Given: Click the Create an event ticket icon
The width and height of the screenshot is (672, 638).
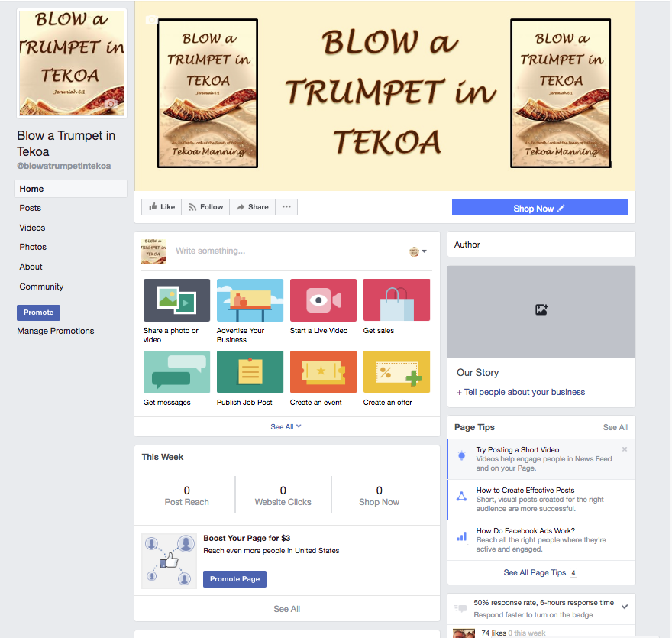Looking at the screenshot, I should point(323,372).
